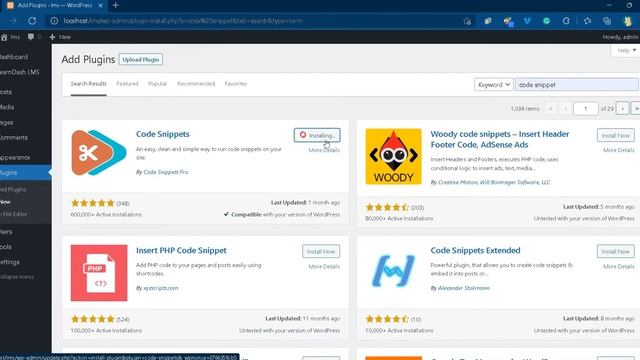The image size is (640, 360).
Task: Open browser collections icon
Action: coord(607,21)
